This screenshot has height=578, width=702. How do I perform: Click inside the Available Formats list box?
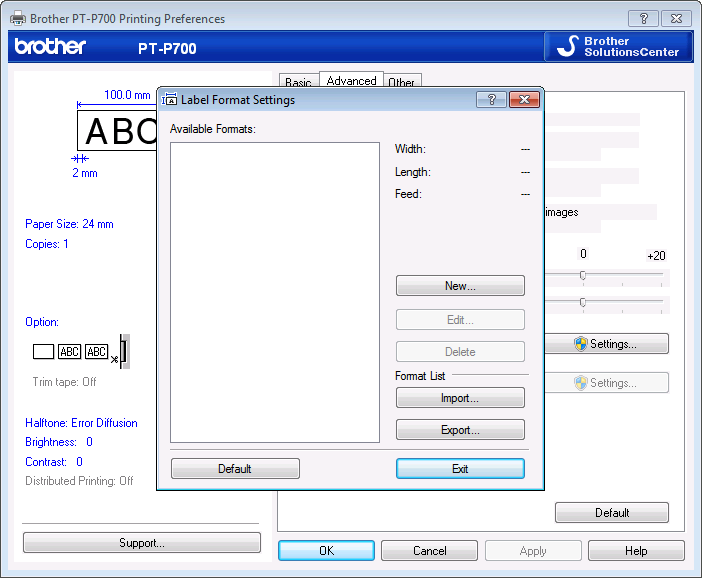point(275,292)
